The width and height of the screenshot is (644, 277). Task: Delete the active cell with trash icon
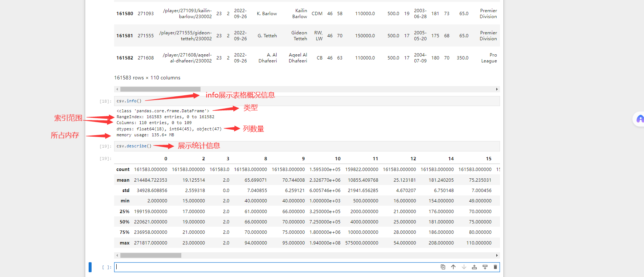click(496, 267)
